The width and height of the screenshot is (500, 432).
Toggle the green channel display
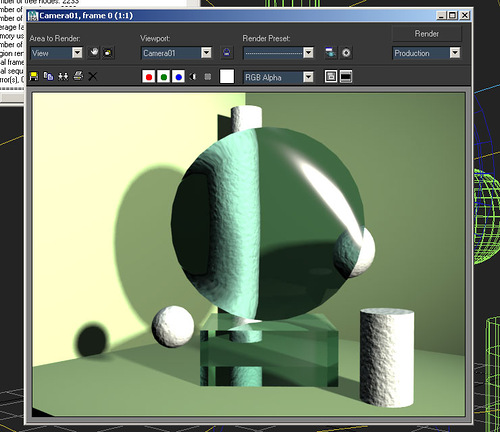click(164, 77)
